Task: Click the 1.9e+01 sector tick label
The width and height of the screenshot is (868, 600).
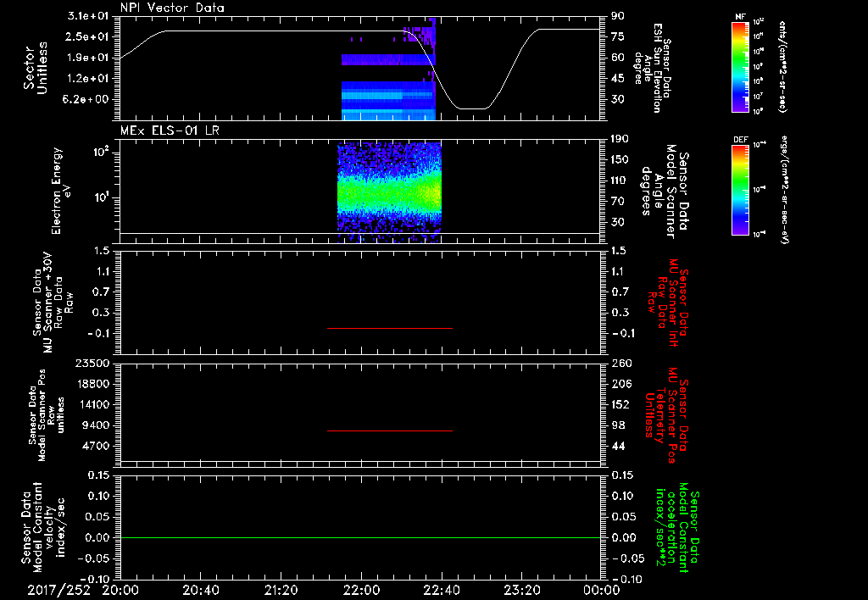Action: click(87, 58)
